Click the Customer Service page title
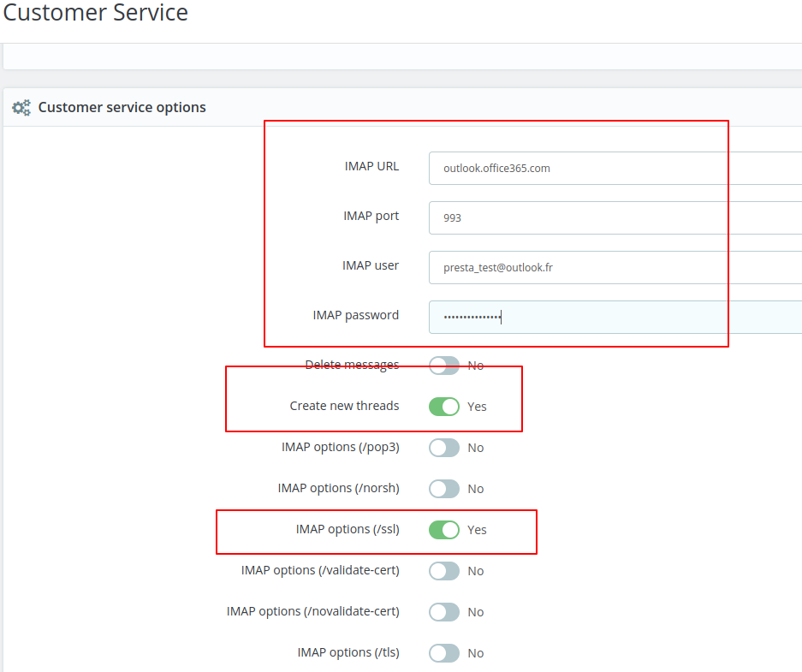The image size is (802, 672). coord(95,13)
